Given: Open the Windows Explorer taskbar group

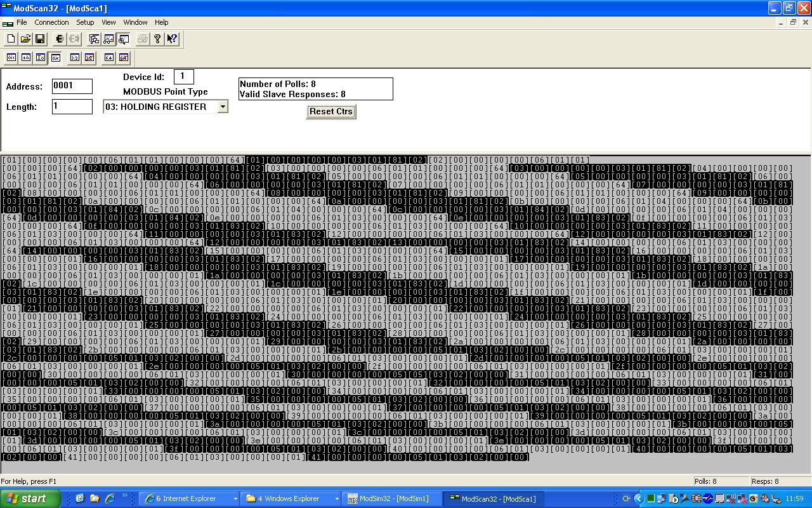Looking at the screenshot, I should [291, 498].
